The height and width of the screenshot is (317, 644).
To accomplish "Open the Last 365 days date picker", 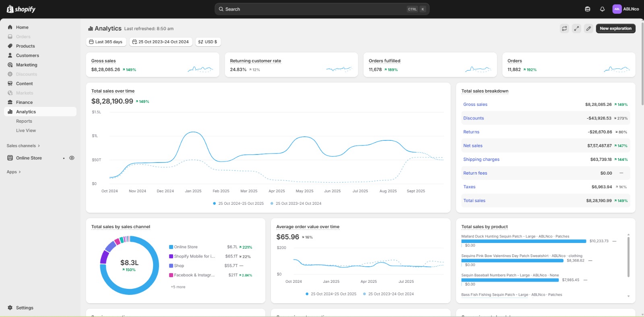I will point(106,42).
